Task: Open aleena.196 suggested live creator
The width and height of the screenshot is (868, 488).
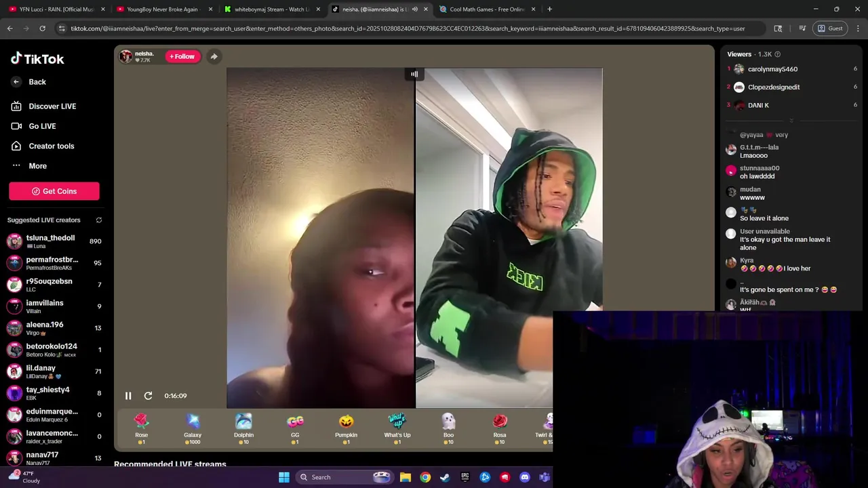Action: (54, 328)
